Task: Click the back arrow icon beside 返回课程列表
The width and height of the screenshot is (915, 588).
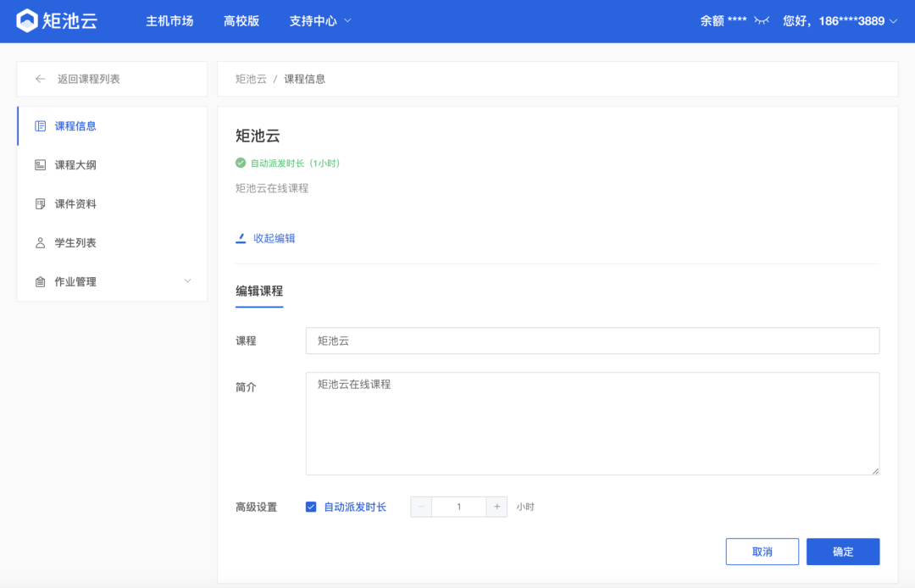Action: [x=40, y=79]
